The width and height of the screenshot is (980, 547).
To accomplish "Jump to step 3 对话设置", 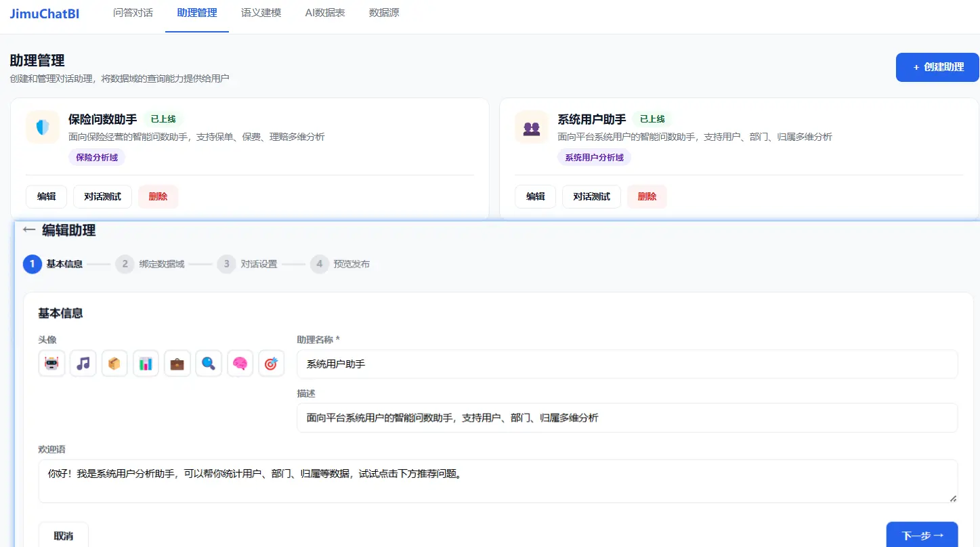I will pyautogui.click(x=247, y=264).
